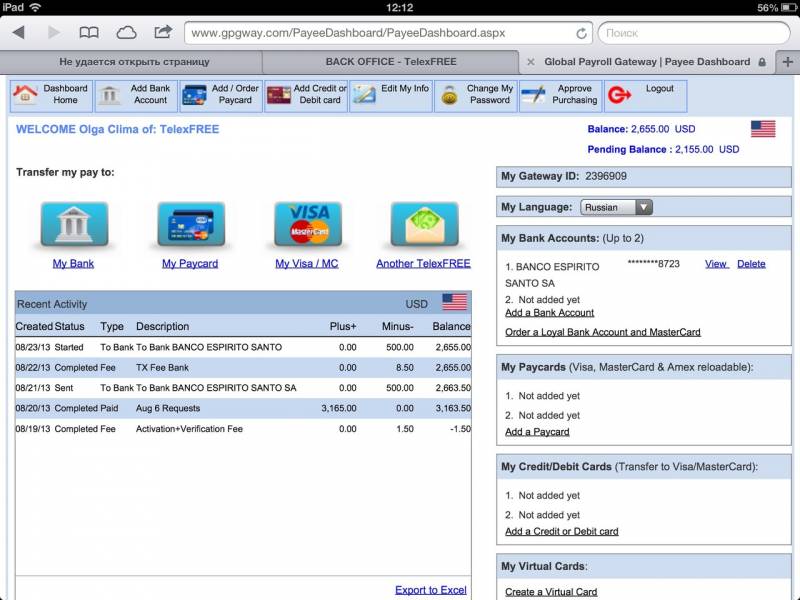The height and width of the screenshot is (600, 800).
Task: Open the My Visa / MC link
Action: (307, 263)
